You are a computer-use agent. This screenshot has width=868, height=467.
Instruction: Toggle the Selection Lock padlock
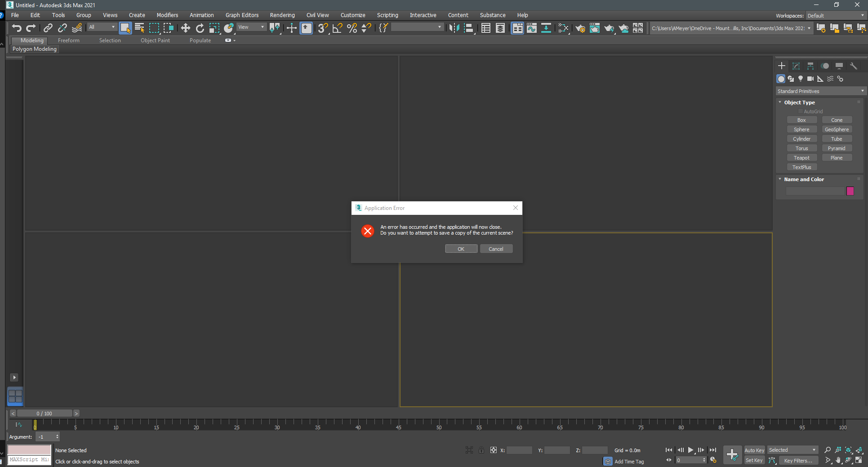coord(481,450)
